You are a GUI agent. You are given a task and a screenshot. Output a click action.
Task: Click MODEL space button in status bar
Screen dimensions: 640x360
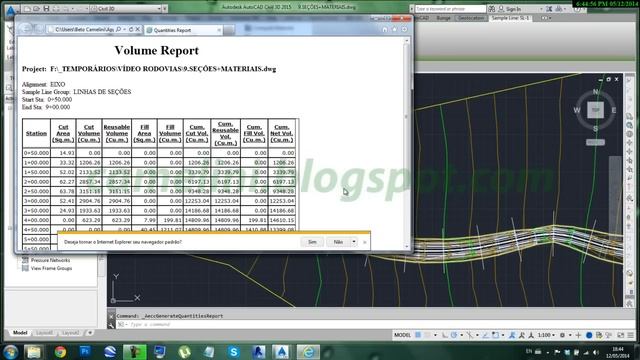(402, 335)
